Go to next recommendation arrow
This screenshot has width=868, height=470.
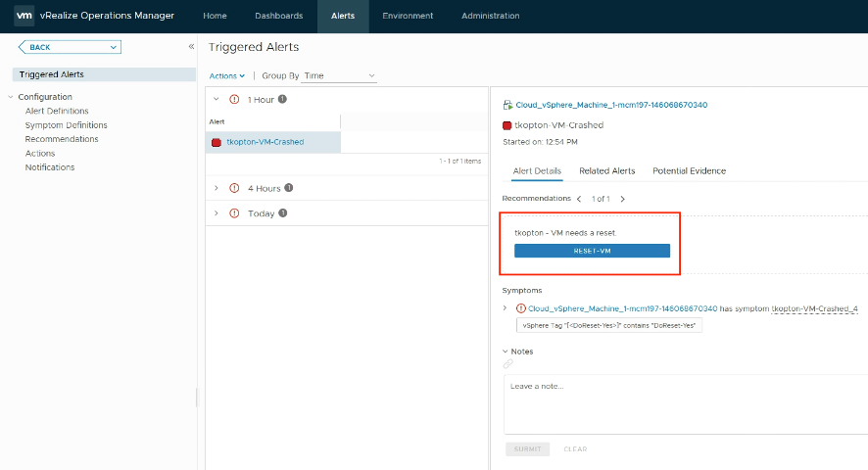(622, 199)
